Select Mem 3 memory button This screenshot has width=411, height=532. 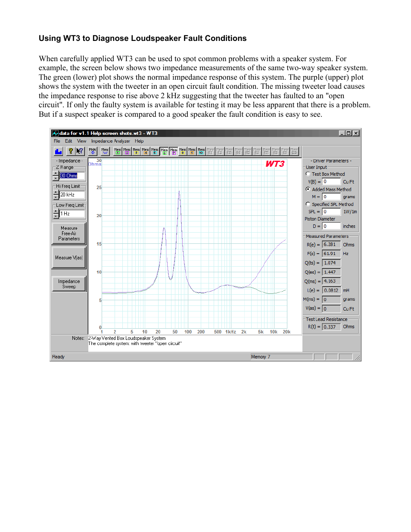click(136, 151)
